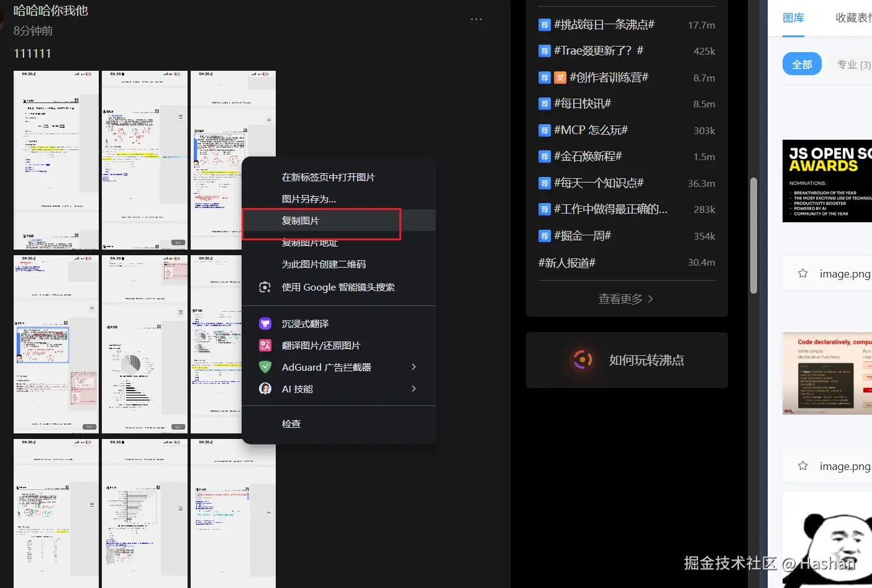872x588 pixels.
Task: Click the 荐 badge beside #每日快讯#
Action: [x=545, y=103]
